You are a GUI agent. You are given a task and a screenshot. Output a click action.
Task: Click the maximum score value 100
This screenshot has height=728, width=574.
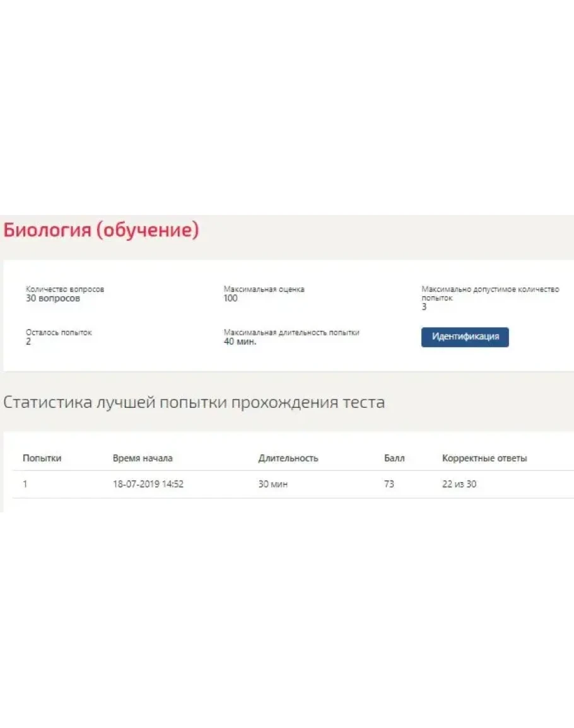coord(231,299)
